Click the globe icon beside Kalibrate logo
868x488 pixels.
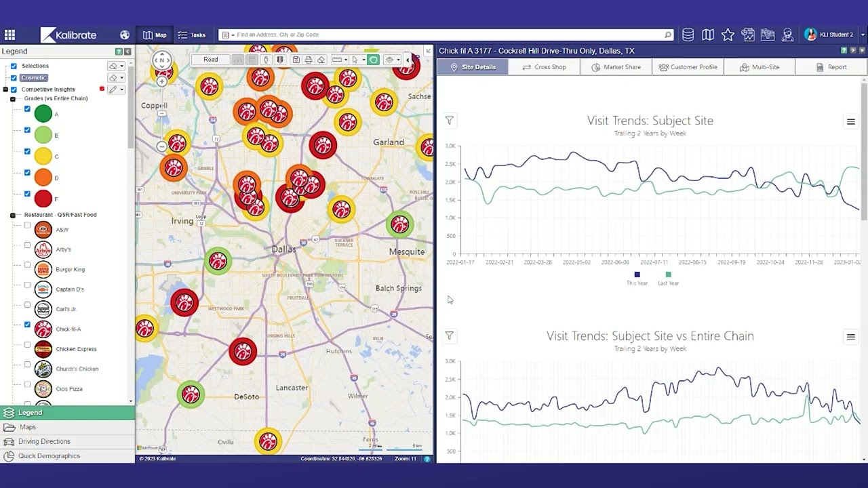(125, 35)
